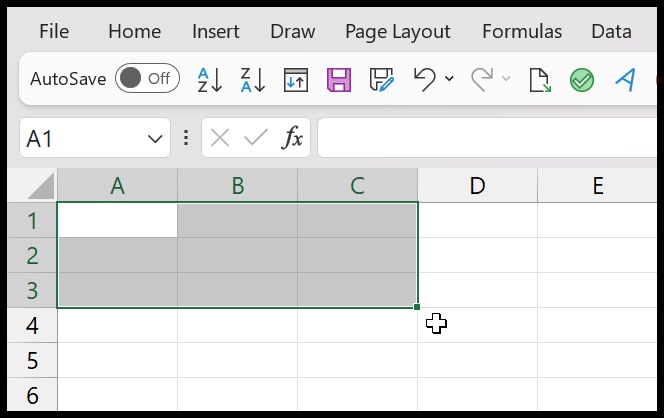
Task: Click inside the formula bar
Action: [x=480, y=138]
